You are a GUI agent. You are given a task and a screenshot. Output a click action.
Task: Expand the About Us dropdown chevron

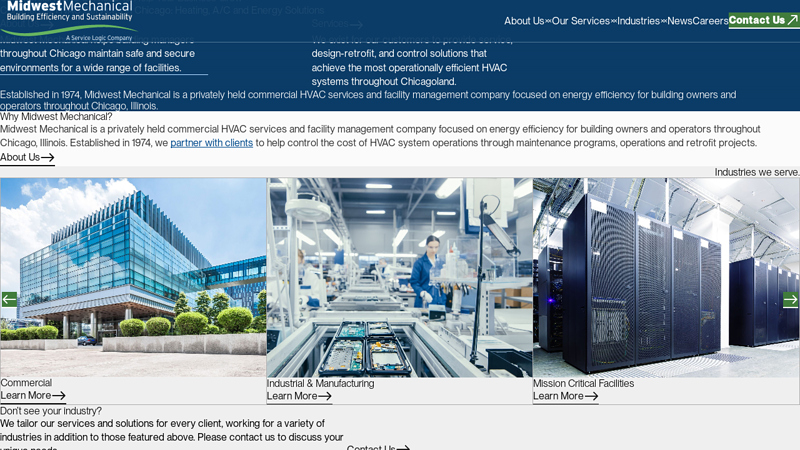tap(548, 21)
